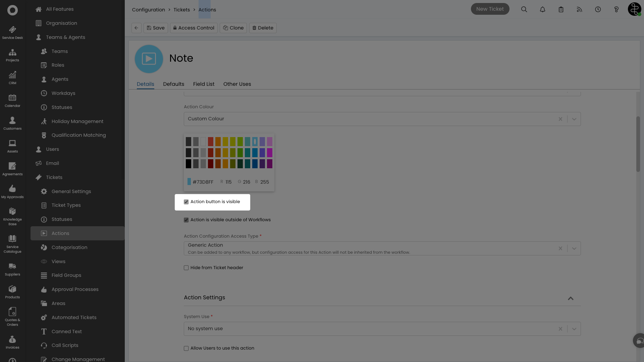This screenshot has height=362, width=644.
Task: Switch to the Field List tab
Action: pos(204,84)
